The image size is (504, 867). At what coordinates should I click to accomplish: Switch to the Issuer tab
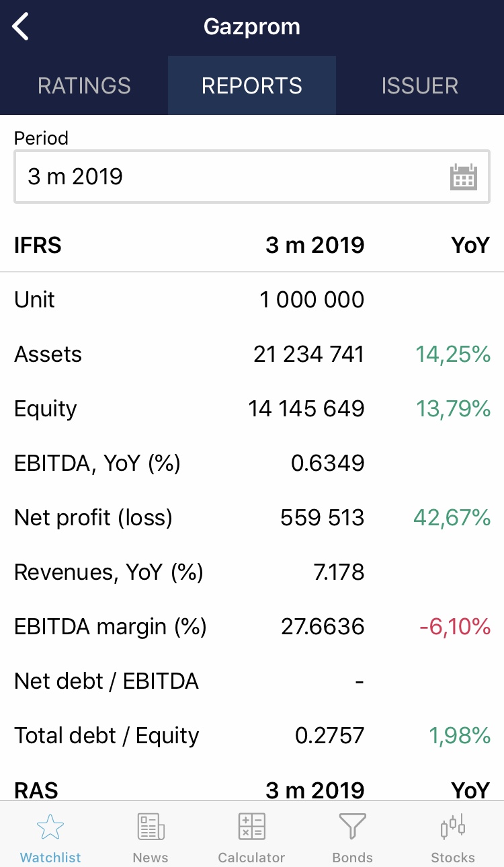tap(420, 85)
